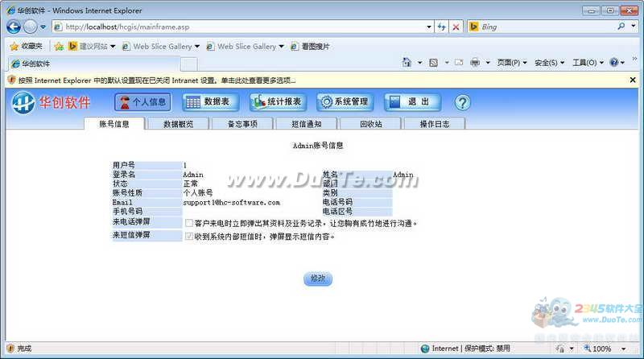Open the 100% zoom level control
This screenshot has width=644, height=359.
point(602,349)
